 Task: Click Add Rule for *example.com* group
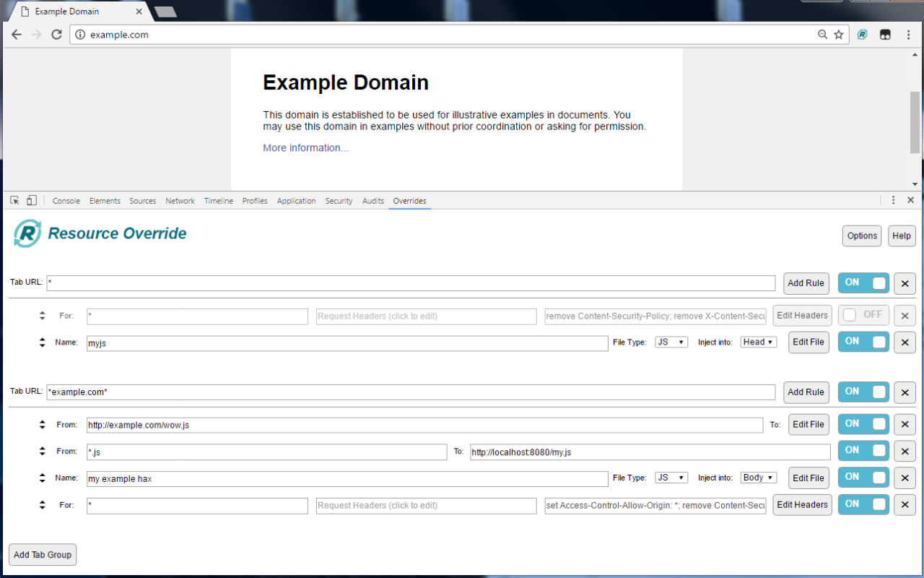click(x=806, y=392)
